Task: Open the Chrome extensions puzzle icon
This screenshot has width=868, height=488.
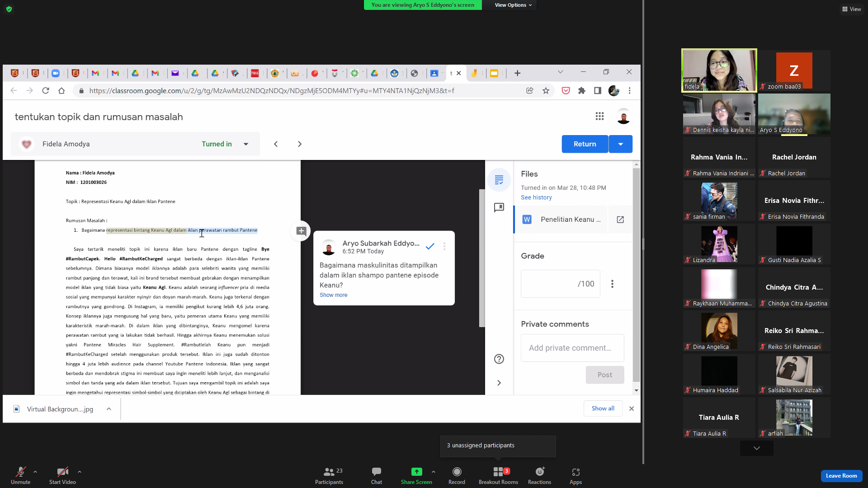Action: 582,91
